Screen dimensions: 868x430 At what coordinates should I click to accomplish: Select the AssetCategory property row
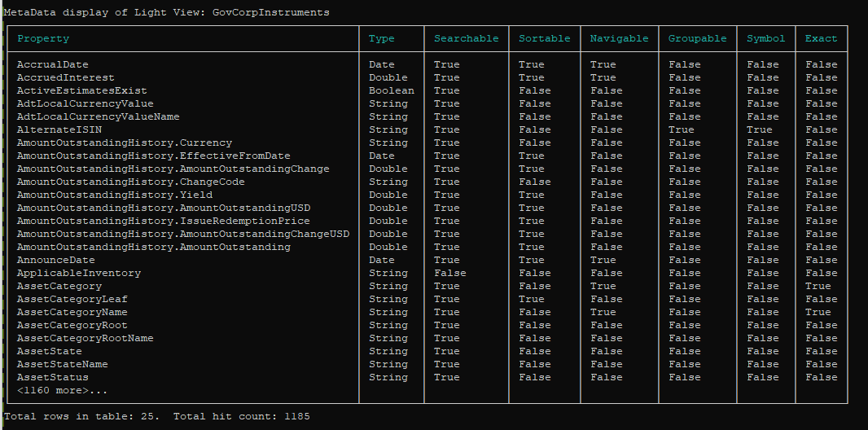coord(427,286)
